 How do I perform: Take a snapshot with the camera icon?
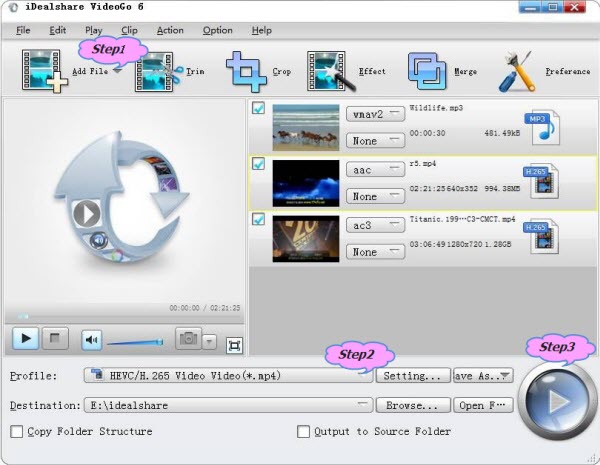click(x=188, y=338)
